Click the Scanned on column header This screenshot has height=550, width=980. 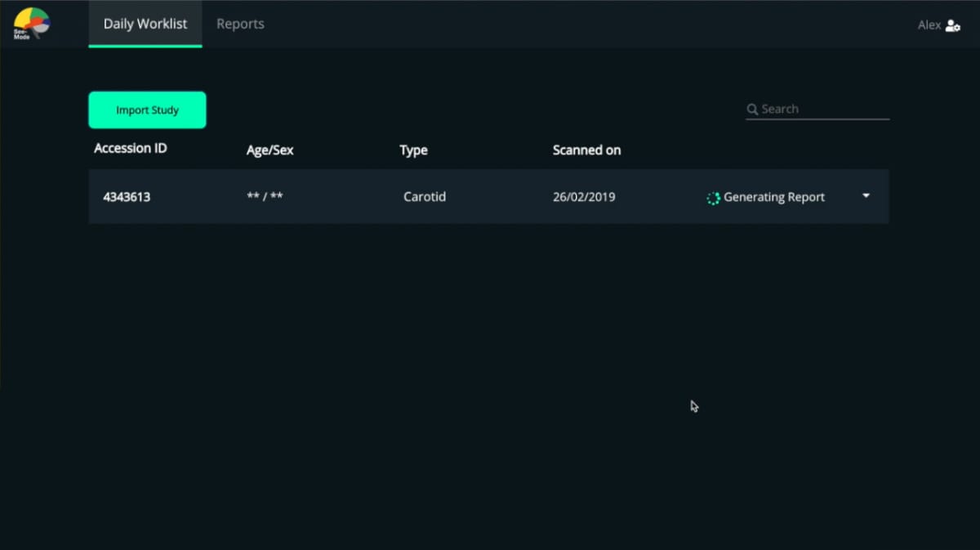click(x=586, y=150)
